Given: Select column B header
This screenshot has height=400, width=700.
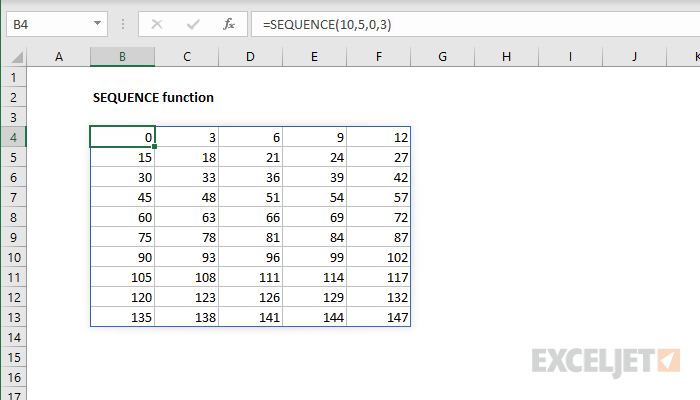Looking at the screenshot, I should pos(122,57).
